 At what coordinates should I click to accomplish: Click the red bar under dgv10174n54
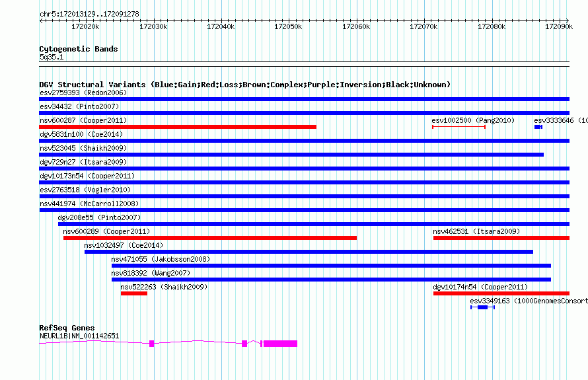(x=501, y=293)
